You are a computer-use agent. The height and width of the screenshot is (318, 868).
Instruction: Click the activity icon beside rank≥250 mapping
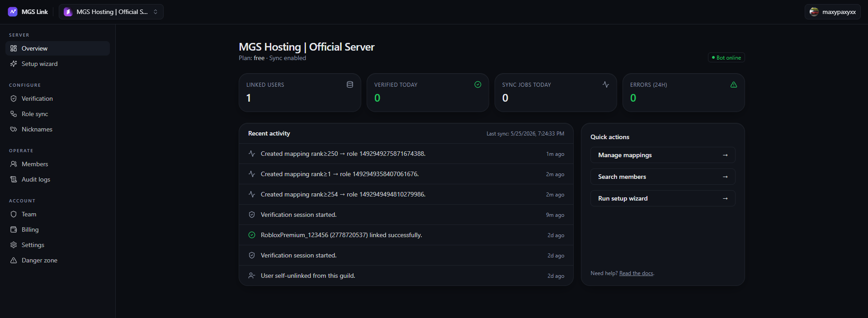pos(252,154)
